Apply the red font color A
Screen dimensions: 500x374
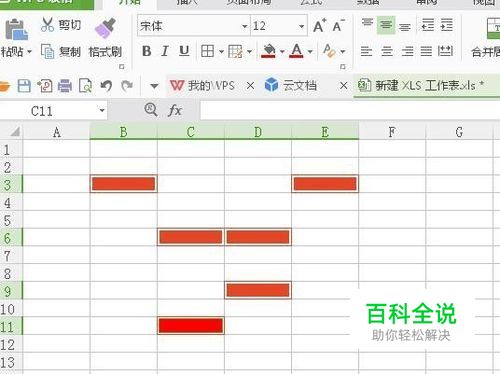coord(296,51)
